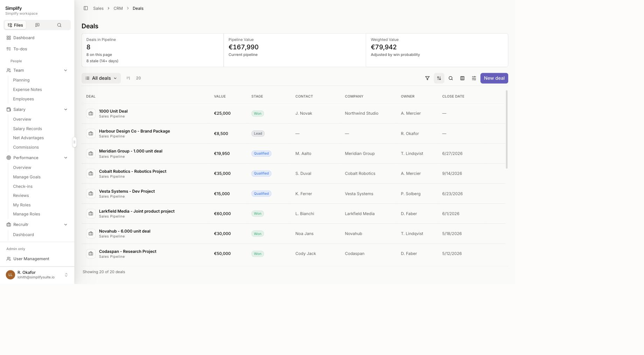Click the Won stage badge for Novahub

pos(258,234)
